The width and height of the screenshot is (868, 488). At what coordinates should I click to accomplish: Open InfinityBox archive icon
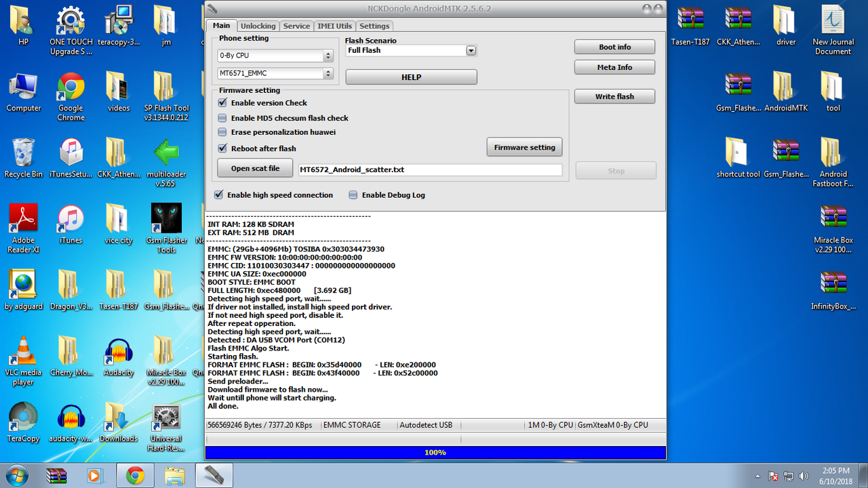pyautogui.click(x=833, y=291)
